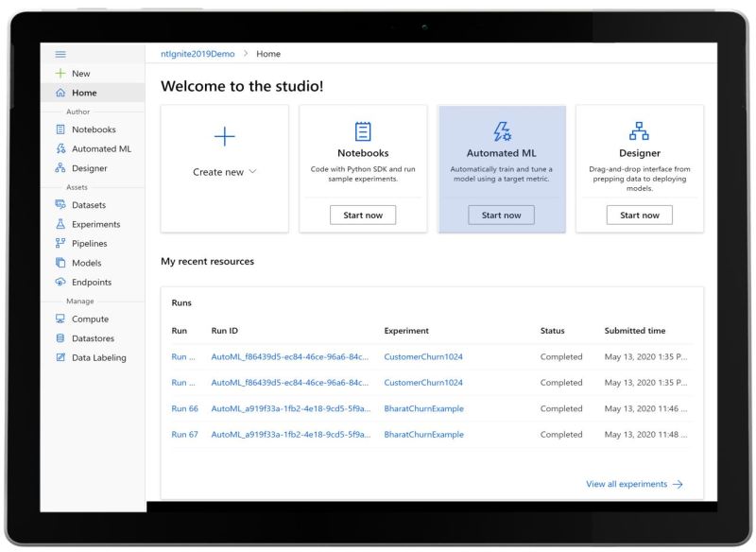This screenshot has width=756, height=552.
Task: Expand the Create new dropdown chevron
Action: click(x=252, y=171)
